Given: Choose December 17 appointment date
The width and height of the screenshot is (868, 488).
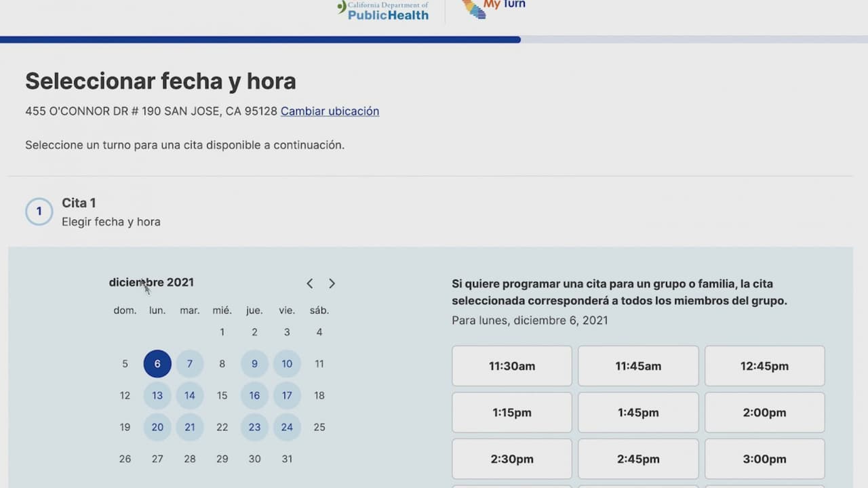Looking at the screenshot, I should 287,396.
